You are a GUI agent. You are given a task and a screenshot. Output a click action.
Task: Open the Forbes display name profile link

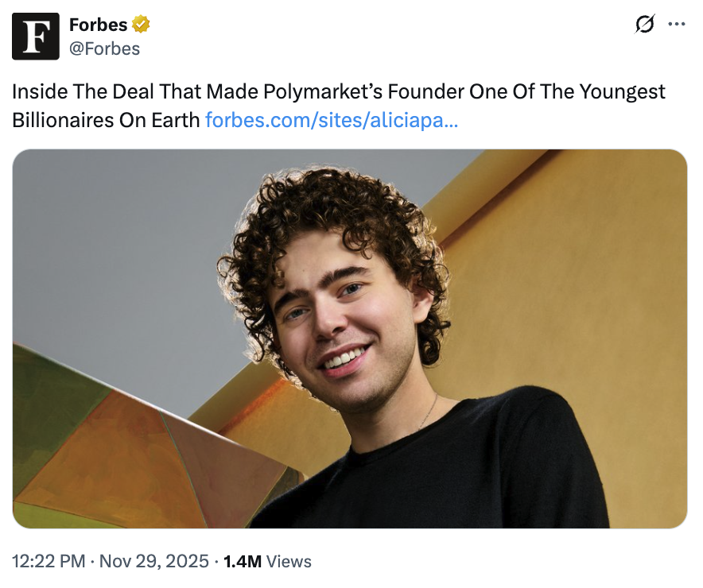point(98,25)
